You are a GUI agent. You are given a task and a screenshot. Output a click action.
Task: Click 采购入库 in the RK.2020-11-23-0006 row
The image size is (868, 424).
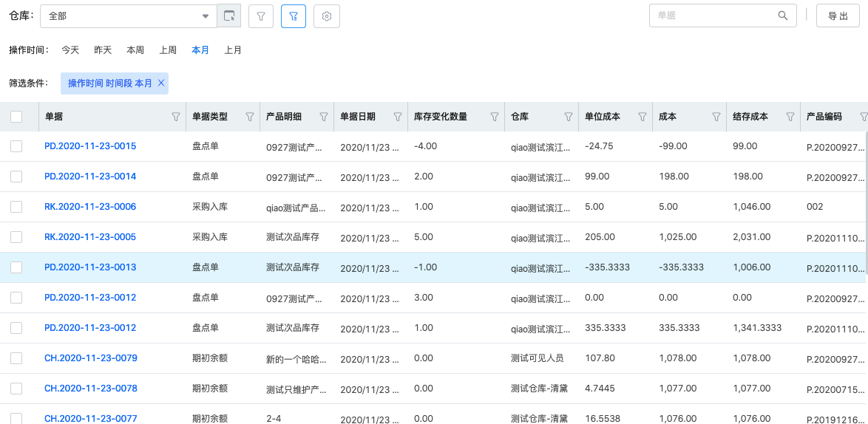(x=210, y=207)
